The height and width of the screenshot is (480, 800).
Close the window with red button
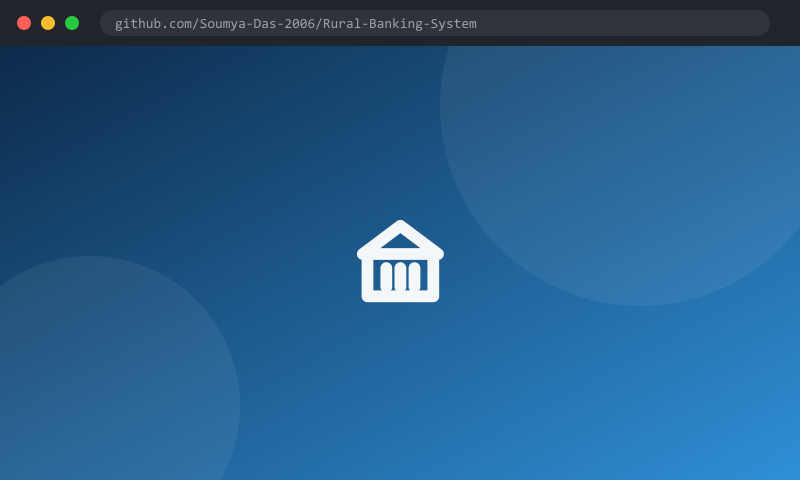[24, 23]
